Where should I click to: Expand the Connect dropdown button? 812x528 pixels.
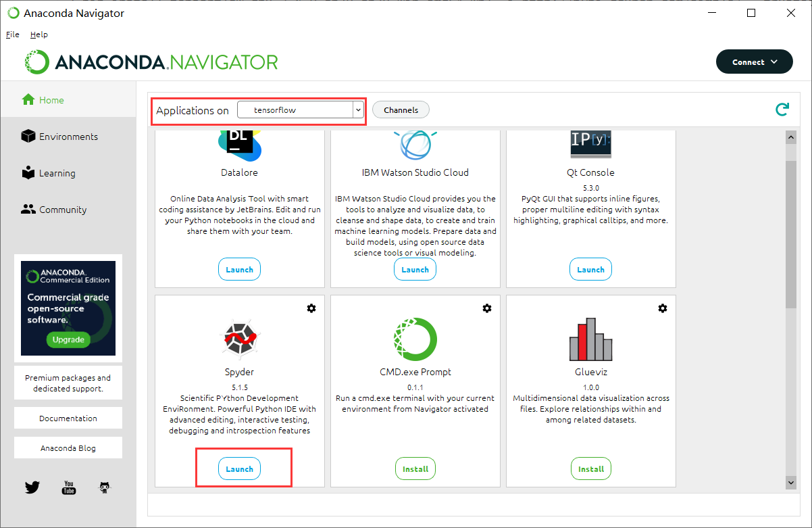pyautogui.click(x=754, y=62)
